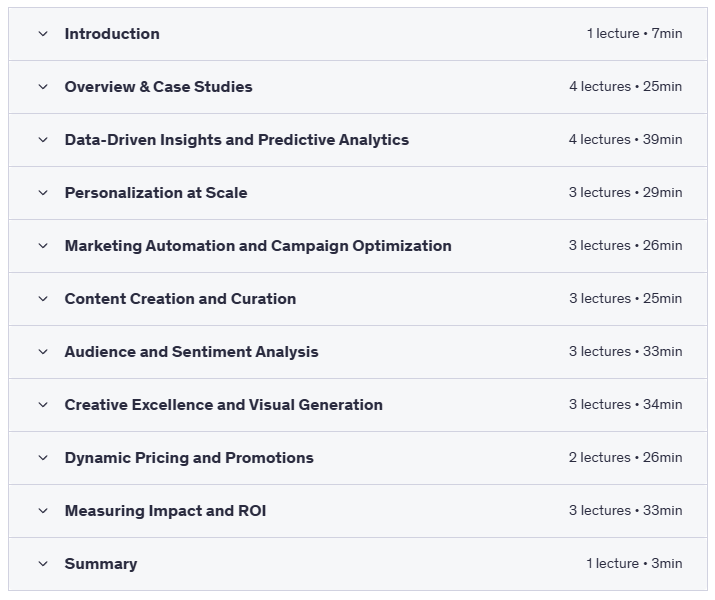
Task: Open chevron for Audience and Sentiment Analysis
Action: 43,352
